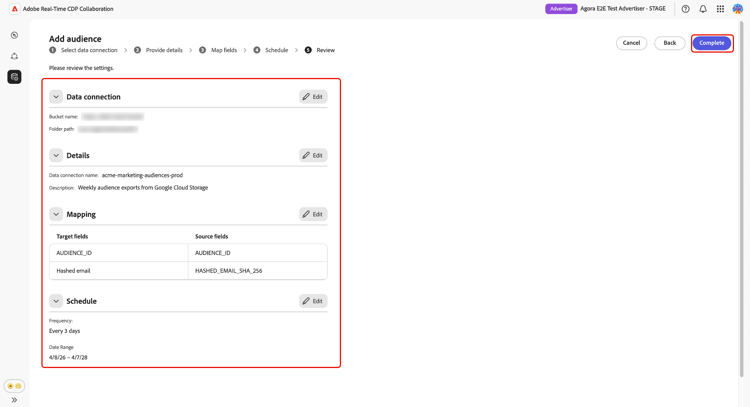The height and width of the screenshot is (407, 750).
Task: Click the Complete button
Action: pyautogui.click(x=712, y=43)
